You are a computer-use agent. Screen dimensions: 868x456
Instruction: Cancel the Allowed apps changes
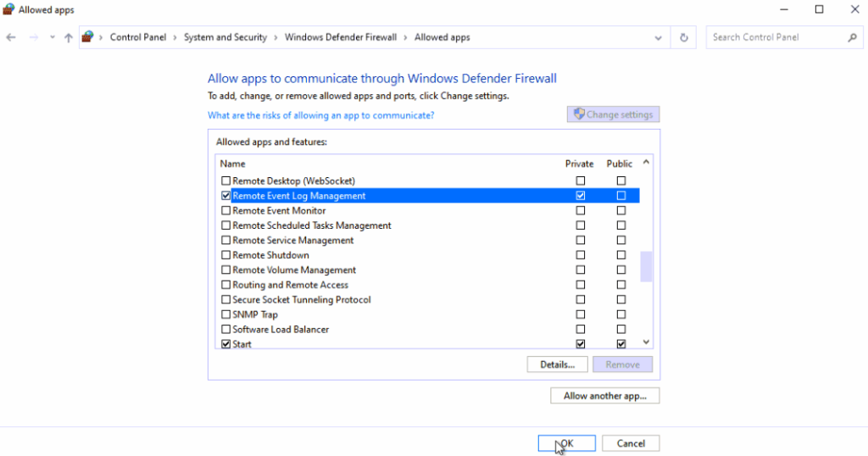pos(631,443)
